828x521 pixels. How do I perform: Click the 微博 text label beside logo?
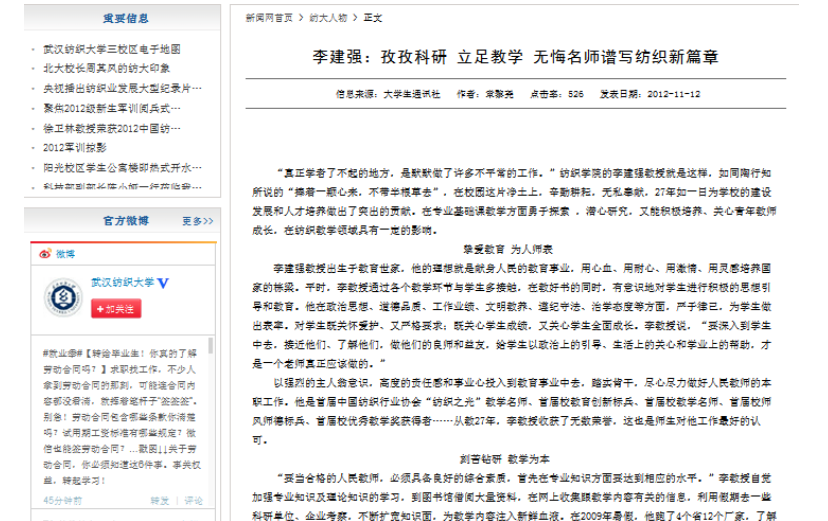pos(65,254)
